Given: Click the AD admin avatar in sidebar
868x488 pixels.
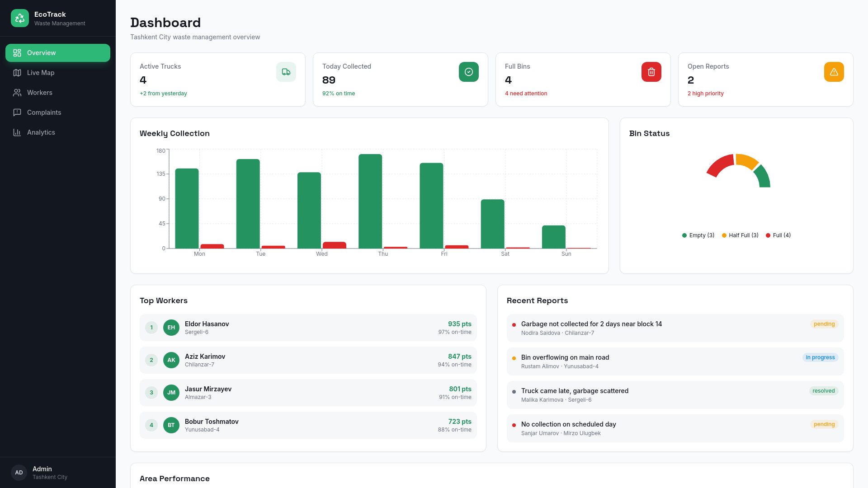Looking at the screenshot, I should [19, 473].
